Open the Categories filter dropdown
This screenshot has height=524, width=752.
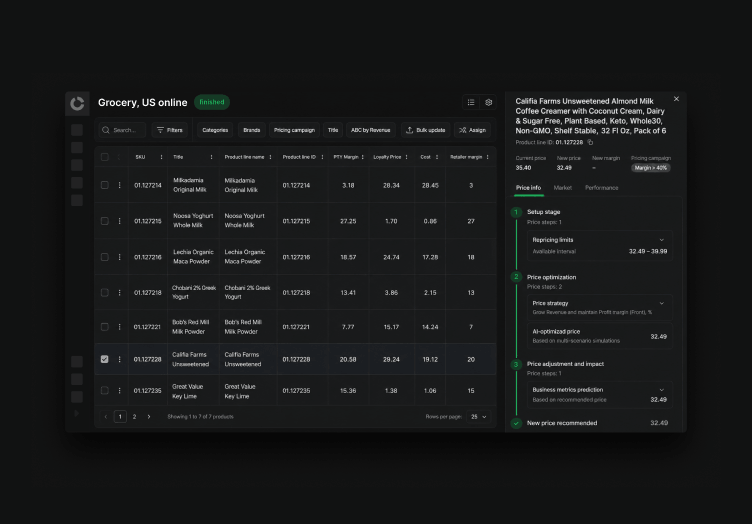pyautogui.click(x=215, y=130)
